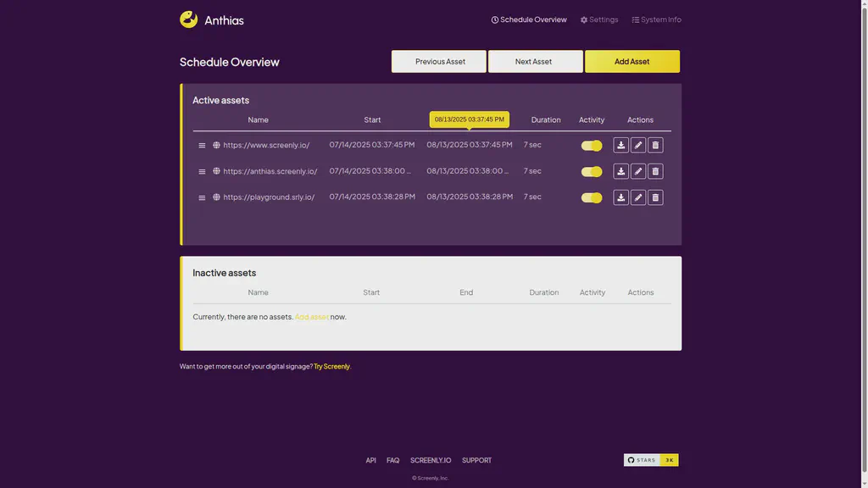Click the GitHub Stars badge

[x=651, y=460]
